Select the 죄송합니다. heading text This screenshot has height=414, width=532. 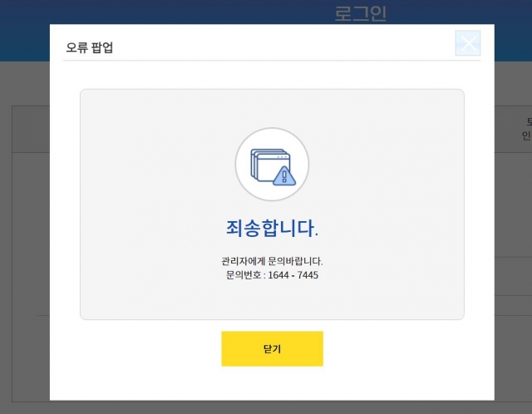[272, 228]
